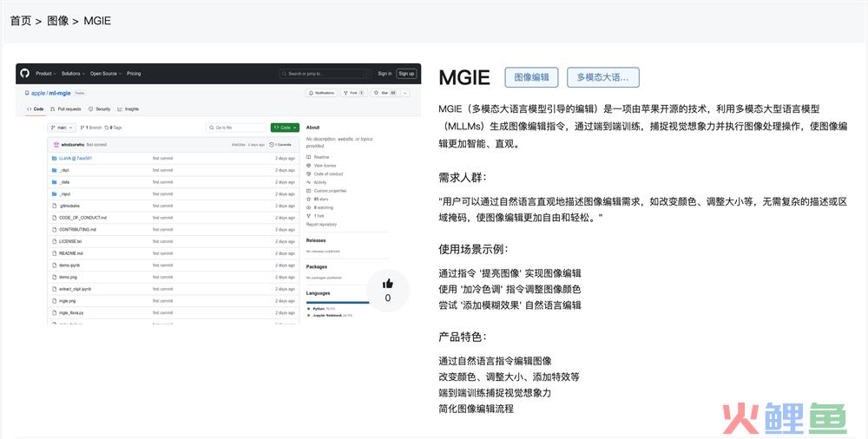The width and height of the screenshot is (868, 439).
Task: Open the _data folder
Action: pos(64,182)
